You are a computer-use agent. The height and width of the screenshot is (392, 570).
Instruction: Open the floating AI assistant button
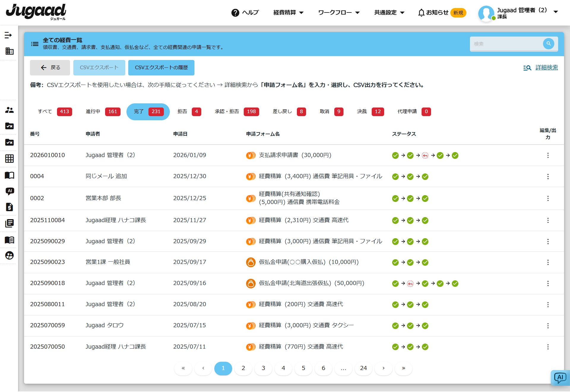coord(560,378)
